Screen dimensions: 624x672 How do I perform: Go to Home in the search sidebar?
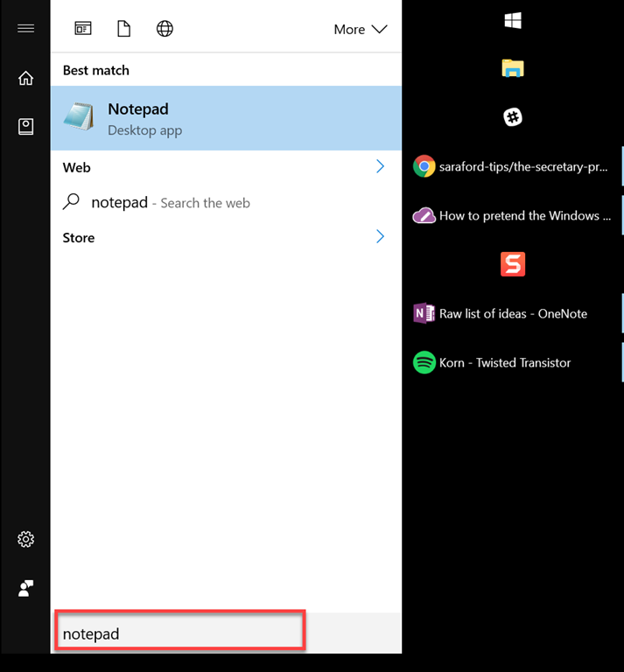point(25,79)
